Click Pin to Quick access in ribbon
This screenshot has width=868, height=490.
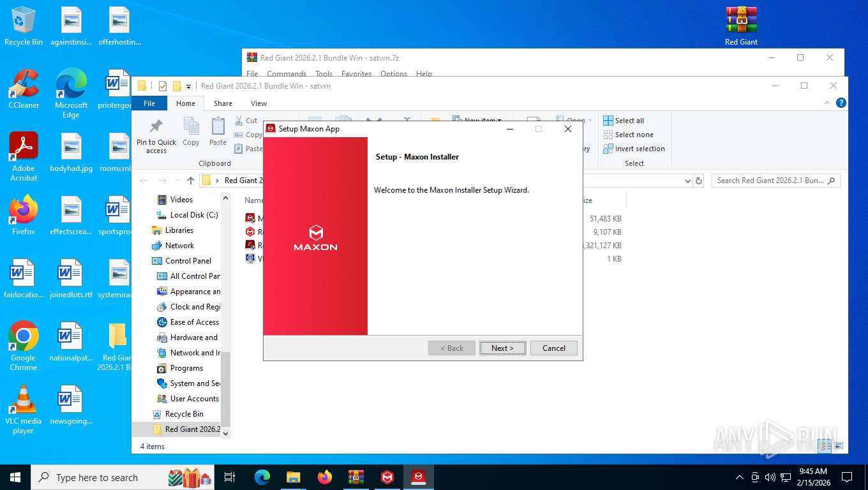(156, 136)
